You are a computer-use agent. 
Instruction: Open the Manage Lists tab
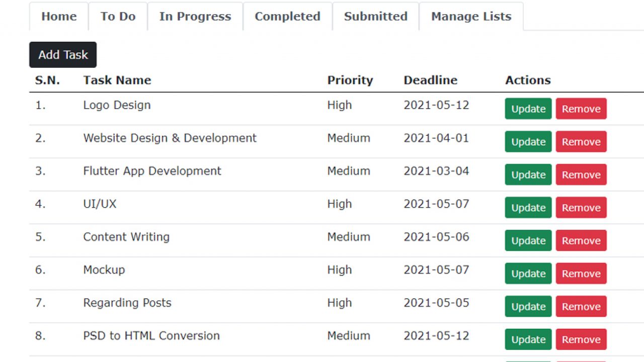pos(471,17)
